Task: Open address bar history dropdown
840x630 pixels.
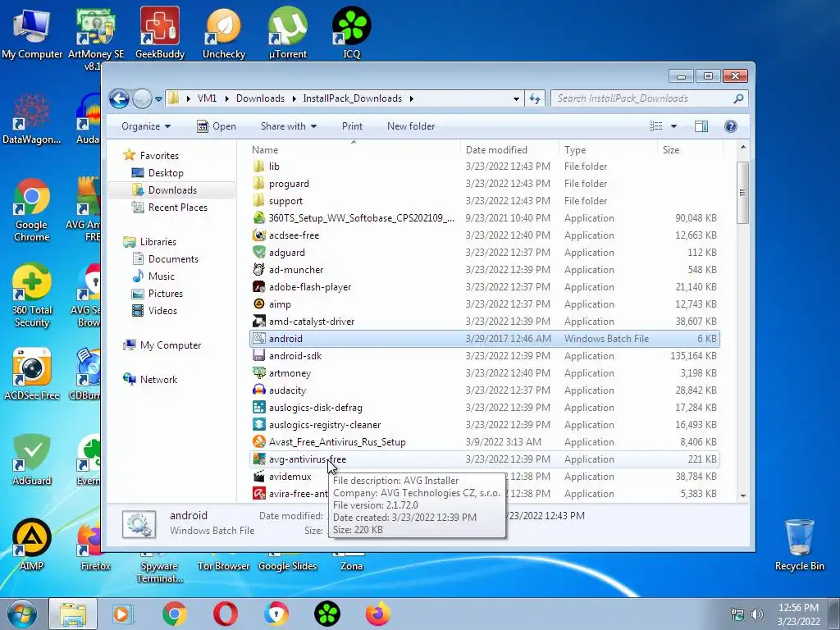Action: click(x=516, y=98)
